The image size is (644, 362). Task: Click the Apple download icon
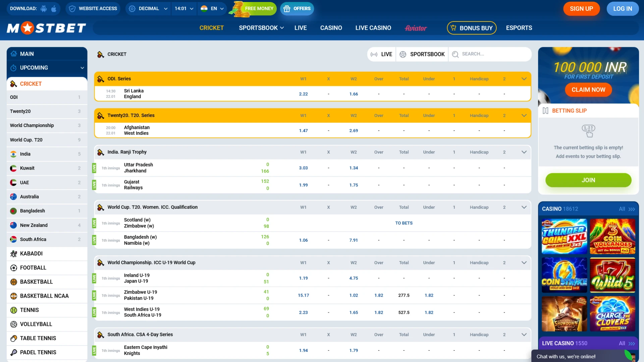(x=54, y=9)
